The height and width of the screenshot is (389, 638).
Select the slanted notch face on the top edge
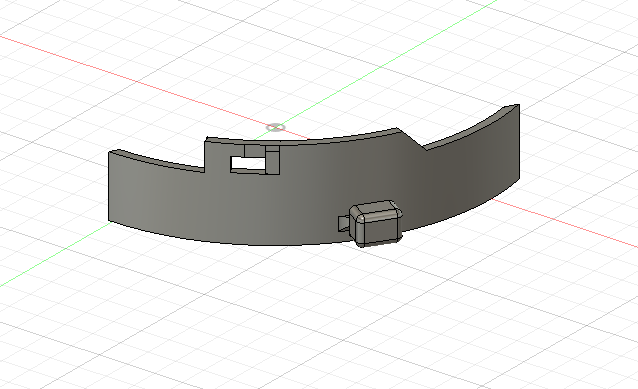coord(411,139)
